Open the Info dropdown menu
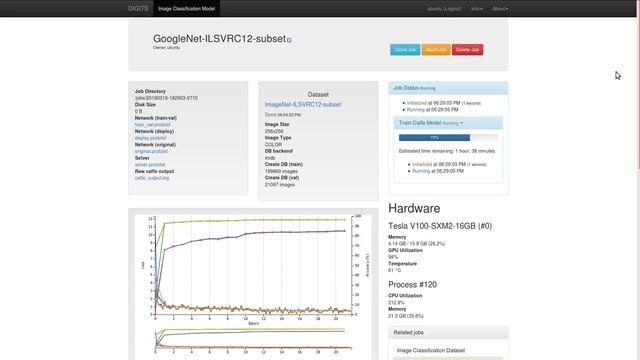The image size is (640, 360). 476,9
